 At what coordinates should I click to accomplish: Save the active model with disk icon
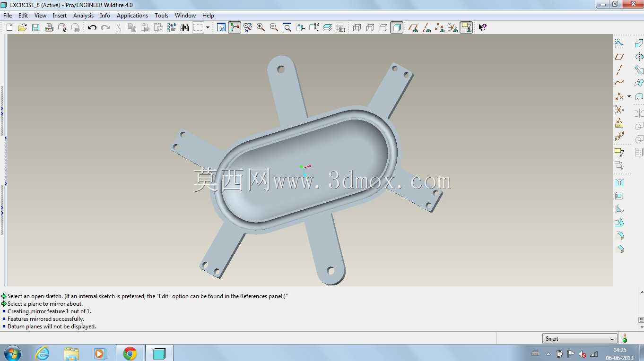pos(35,27)
